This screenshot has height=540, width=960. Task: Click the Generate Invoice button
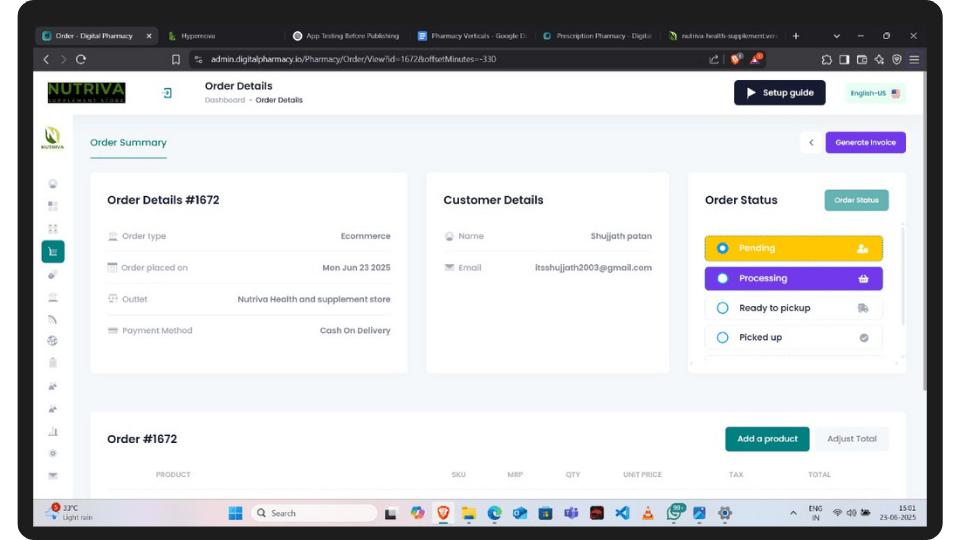865,143
